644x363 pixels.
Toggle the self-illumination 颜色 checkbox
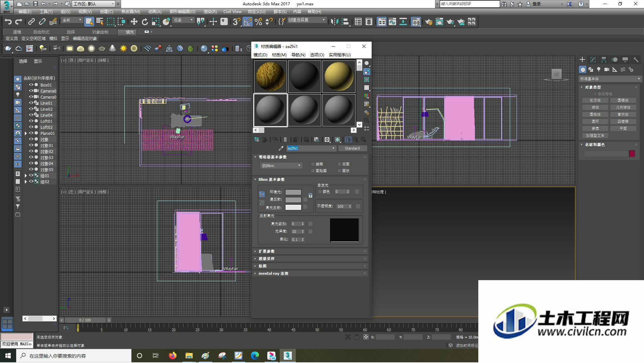point(320,192)
